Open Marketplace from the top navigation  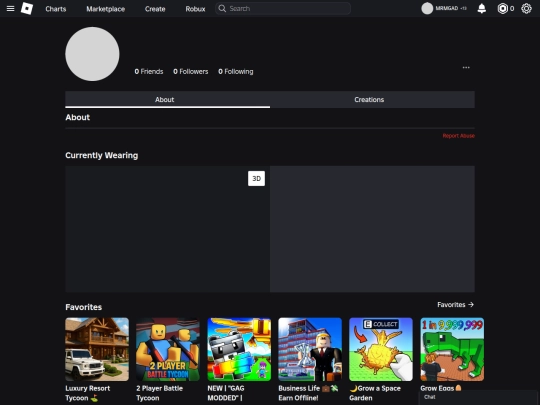[x=105, y=9]
